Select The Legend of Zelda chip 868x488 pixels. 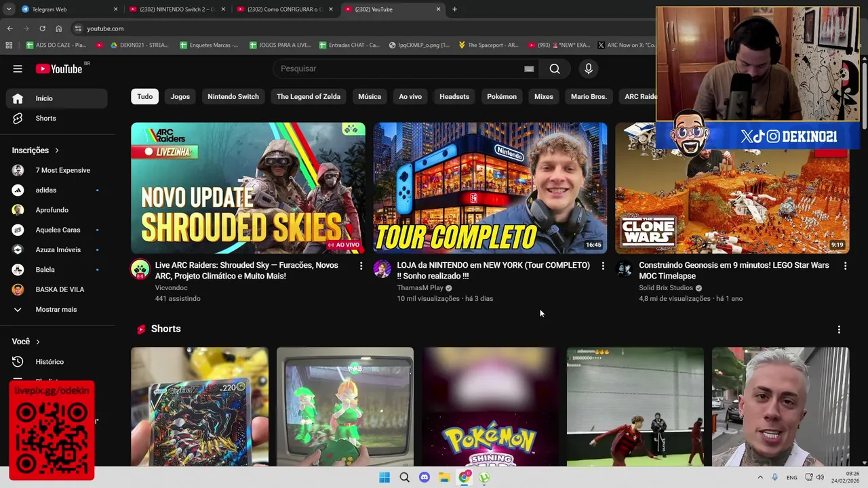(309, 96)
